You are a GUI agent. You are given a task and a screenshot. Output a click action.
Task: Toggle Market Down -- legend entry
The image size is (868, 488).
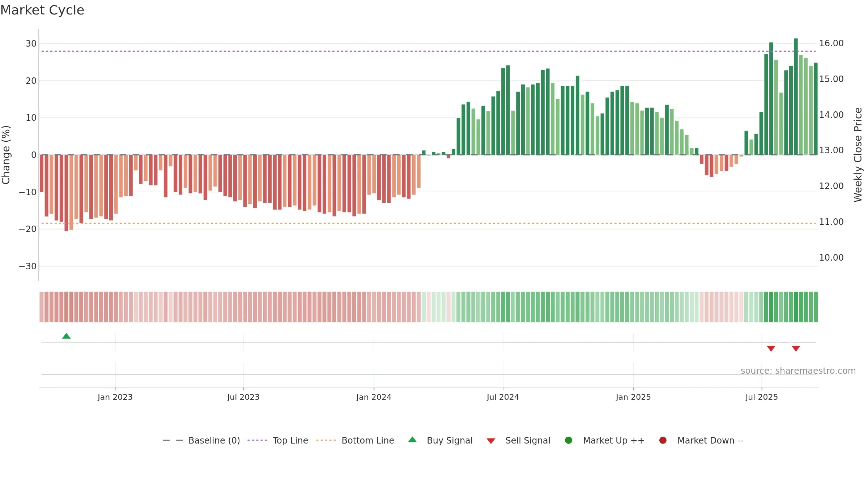[701, 440]
